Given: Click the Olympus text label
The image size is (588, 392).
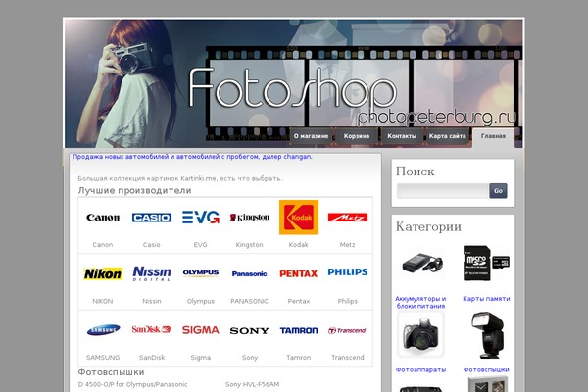Looking at the screenshot, I should tap(201, 302).
